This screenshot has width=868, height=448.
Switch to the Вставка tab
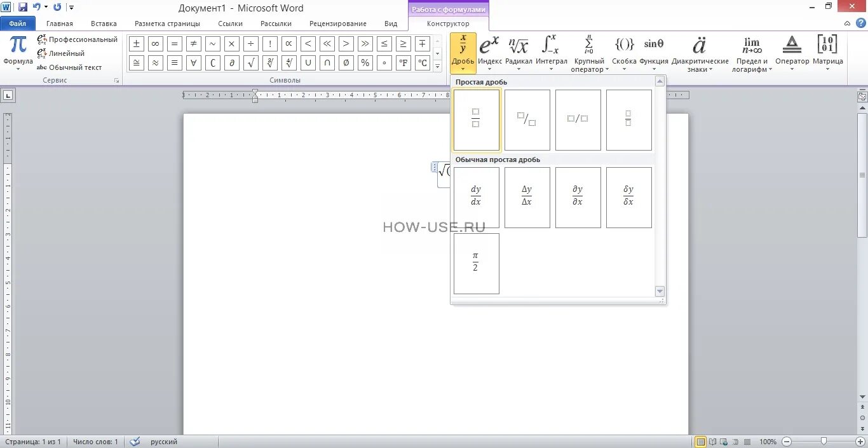pos(104,24)
